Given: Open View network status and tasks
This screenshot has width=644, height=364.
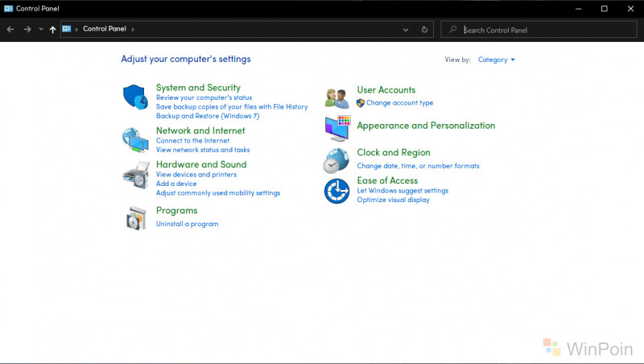Looking at the screenshot, I should (203, 150).
